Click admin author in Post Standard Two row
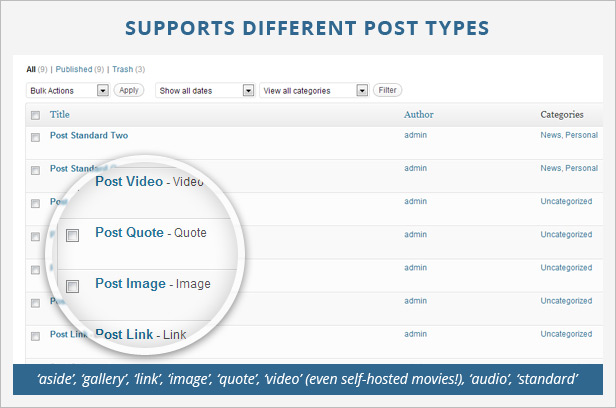 tap(416, 135)
